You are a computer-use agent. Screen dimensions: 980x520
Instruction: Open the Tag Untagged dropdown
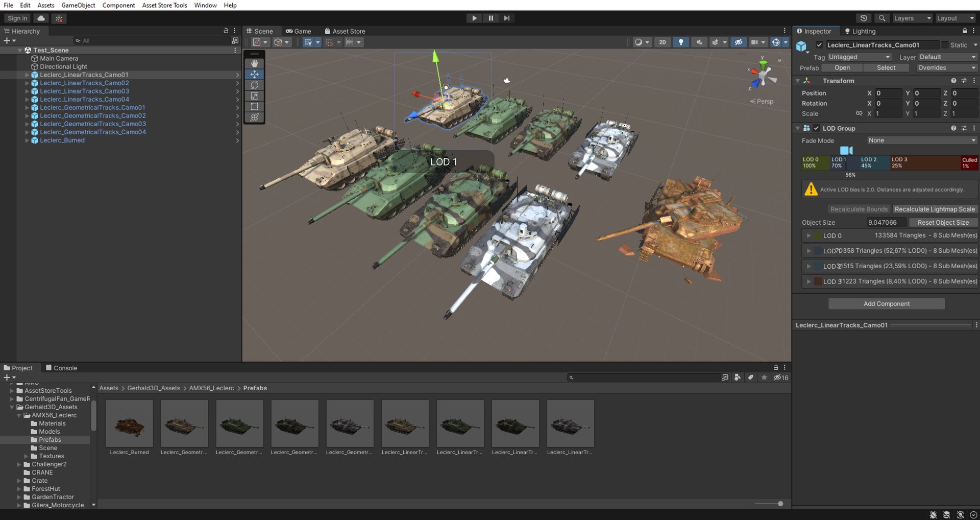coord(860,57)
